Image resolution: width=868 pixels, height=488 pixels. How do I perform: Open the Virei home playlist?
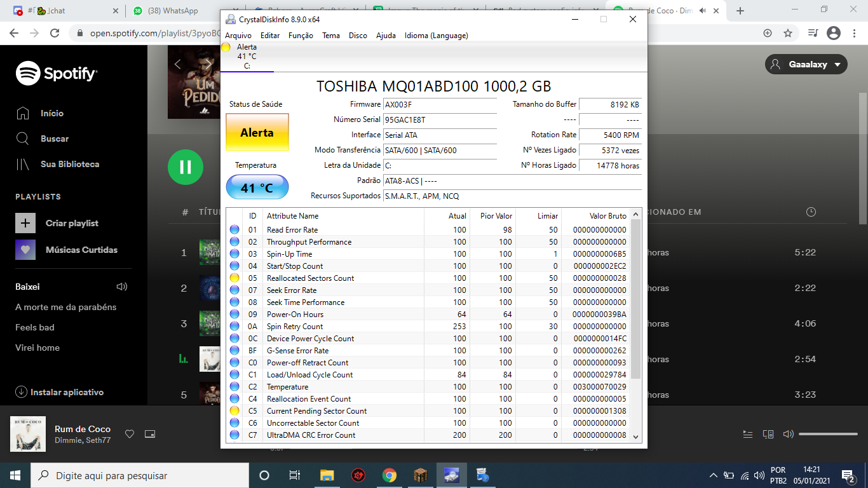tap(37, 348)
